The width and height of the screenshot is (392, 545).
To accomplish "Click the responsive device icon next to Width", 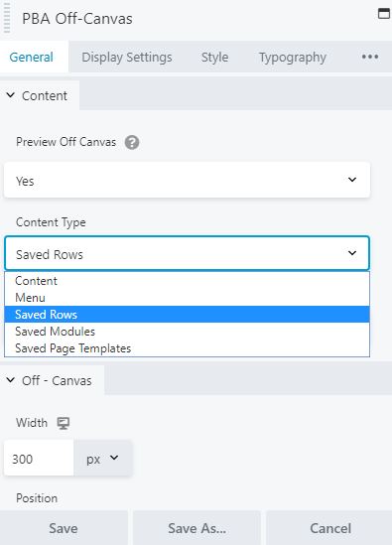I will point(64,423).
